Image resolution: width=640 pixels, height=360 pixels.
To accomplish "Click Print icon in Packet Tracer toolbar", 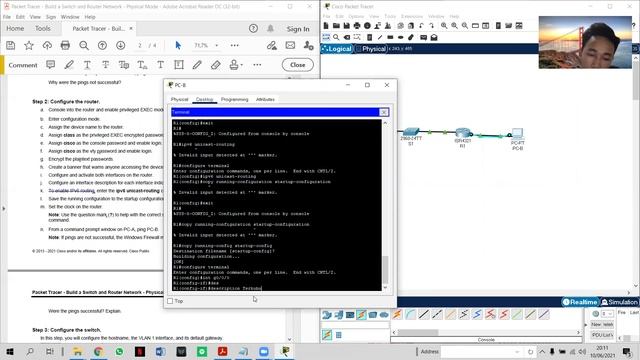I will click(357, 26).
